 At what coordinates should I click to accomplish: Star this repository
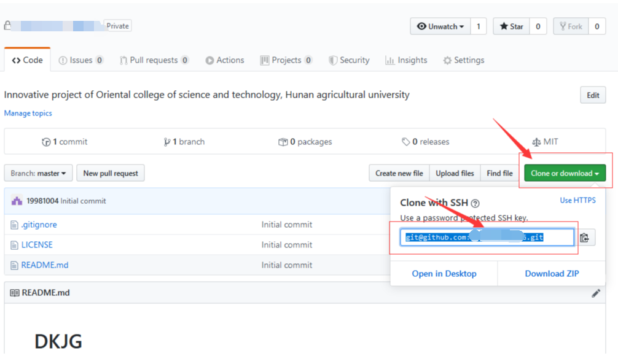click(x=511, y=26)
